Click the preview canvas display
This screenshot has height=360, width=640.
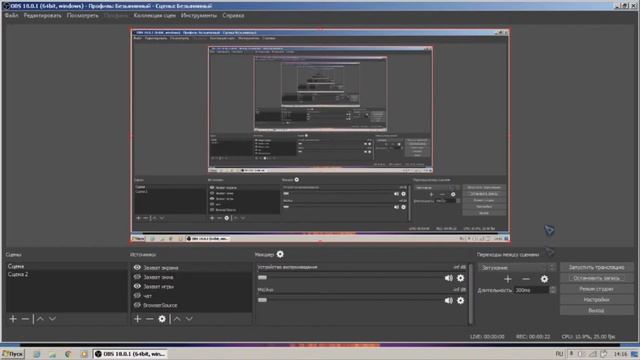(320, 136)
